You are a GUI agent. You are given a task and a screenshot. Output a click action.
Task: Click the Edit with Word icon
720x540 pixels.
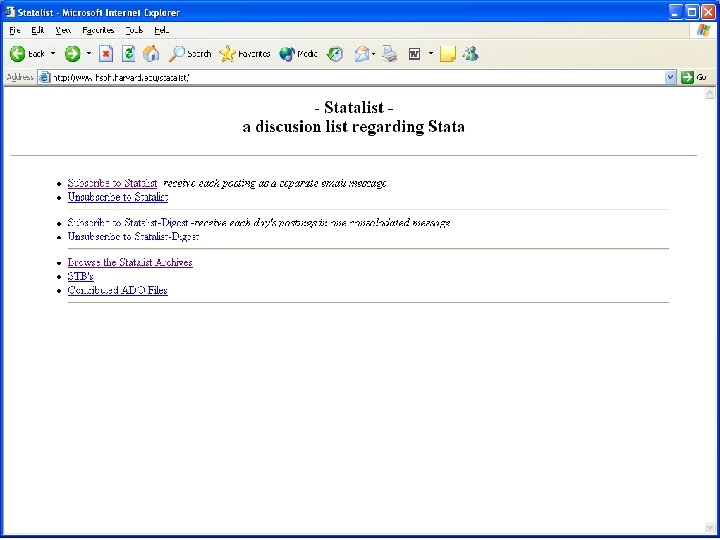coord(414,54)
